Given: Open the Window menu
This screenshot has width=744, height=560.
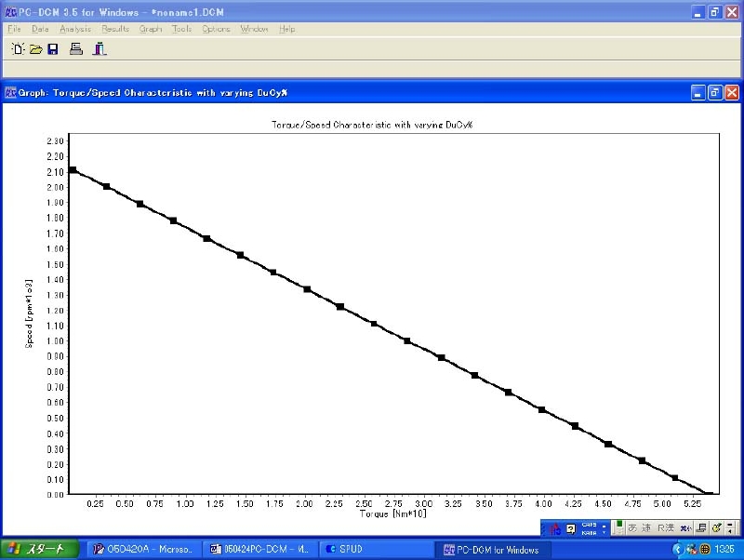Looking at the screenshot, I should point(254,29).
